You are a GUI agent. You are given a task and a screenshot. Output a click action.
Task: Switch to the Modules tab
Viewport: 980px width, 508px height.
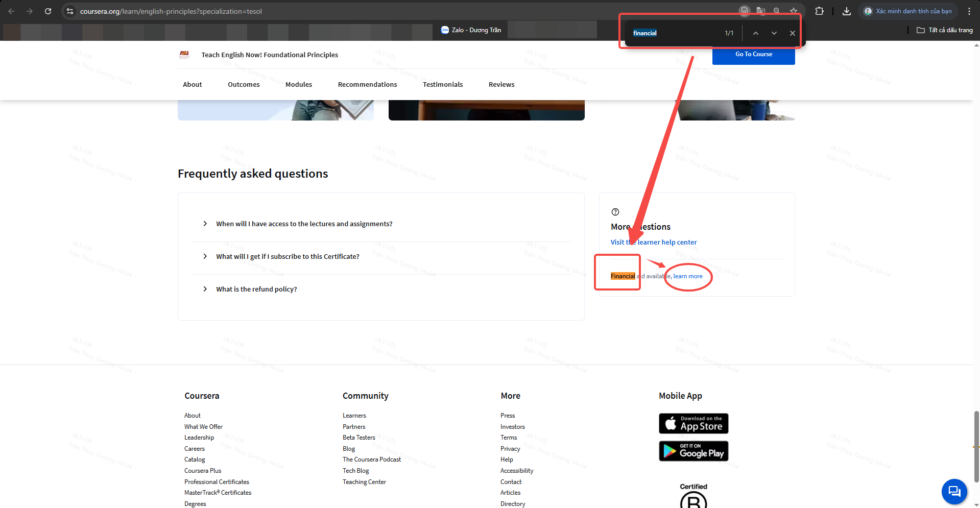pyautogui.click(x=298, y=85)
